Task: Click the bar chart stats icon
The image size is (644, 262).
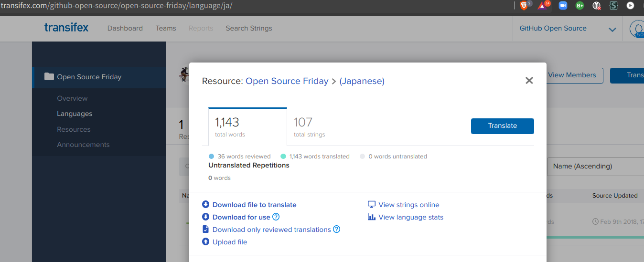Action: pyautogui.click(x=372, y=217)
